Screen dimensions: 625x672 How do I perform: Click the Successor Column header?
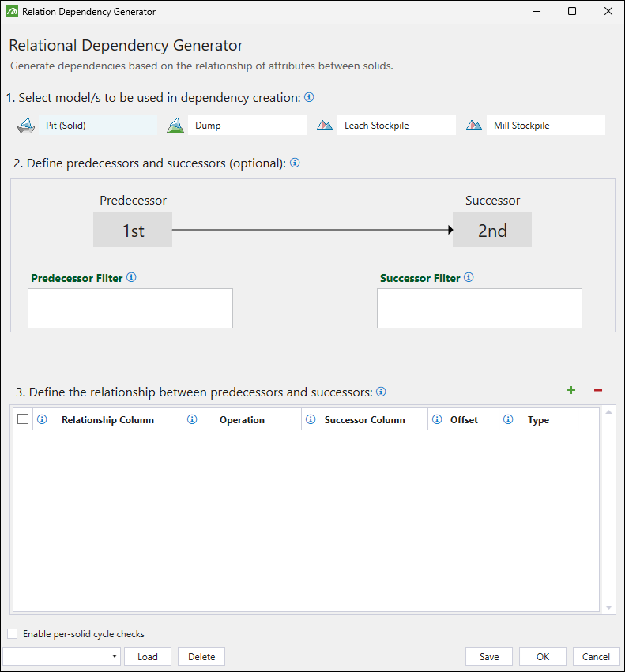click(364, 420)
